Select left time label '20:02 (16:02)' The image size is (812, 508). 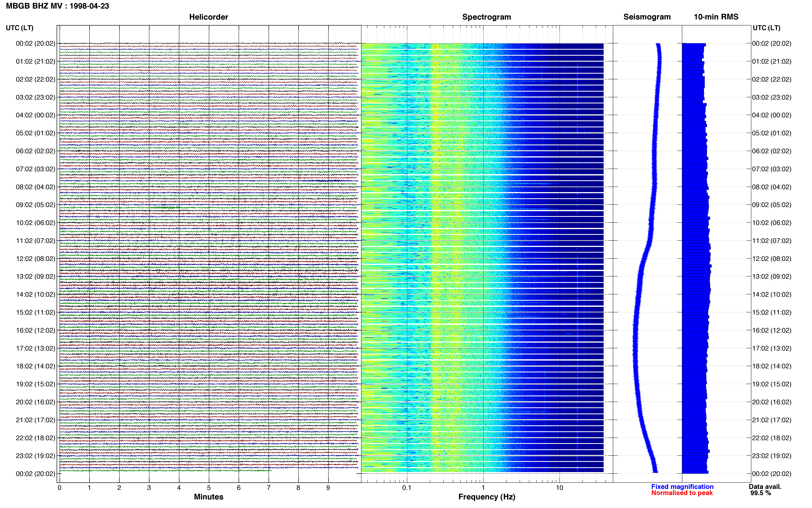pyautogui.click(x=36, y=402)
